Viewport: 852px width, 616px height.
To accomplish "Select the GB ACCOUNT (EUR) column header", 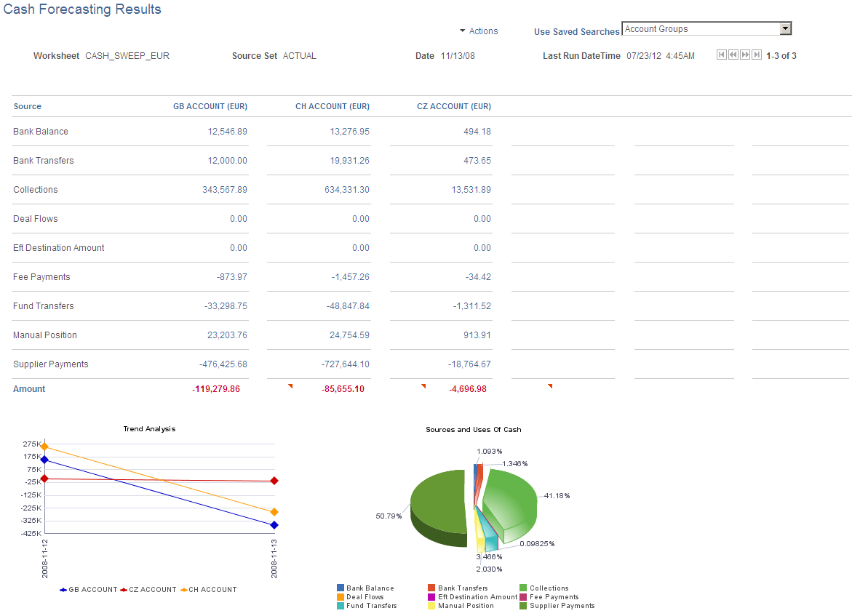I will pyautogui.click(x=210, y=105).
